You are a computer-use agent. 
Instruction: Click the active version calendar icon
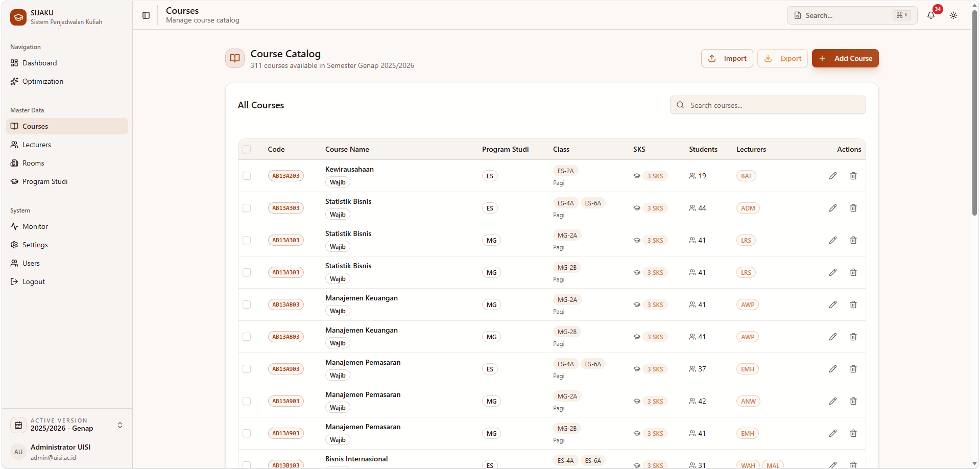pos(18,425)
